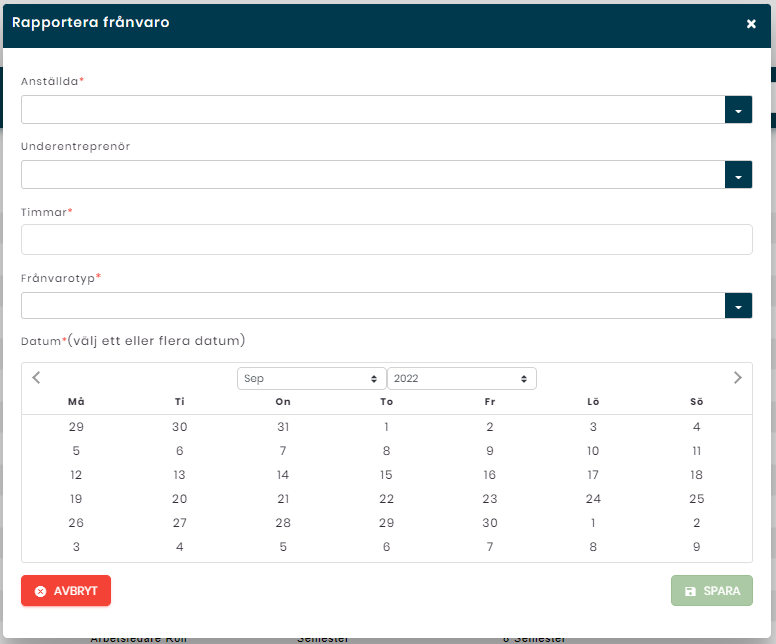This screenshot has height=644, width=776.
Task: Open the Sep month selector
Action: point(311,379)
